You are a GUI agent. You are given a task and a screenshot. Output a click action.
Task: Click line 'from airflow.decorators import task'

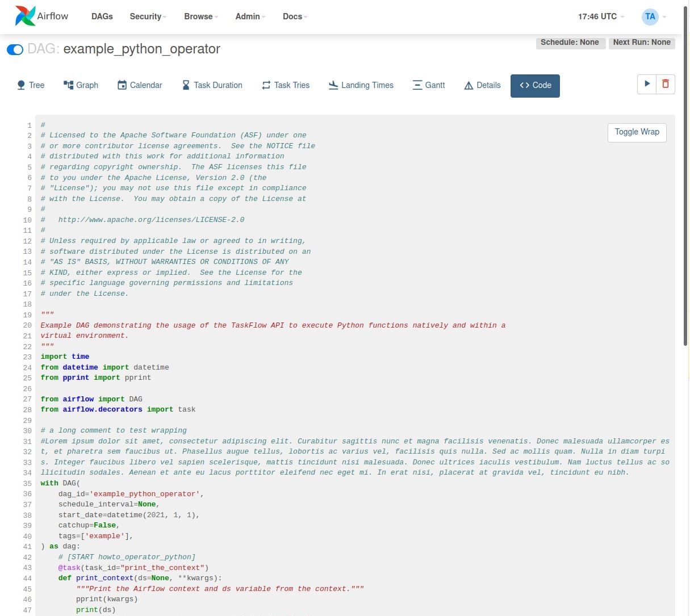click(118, 409)
